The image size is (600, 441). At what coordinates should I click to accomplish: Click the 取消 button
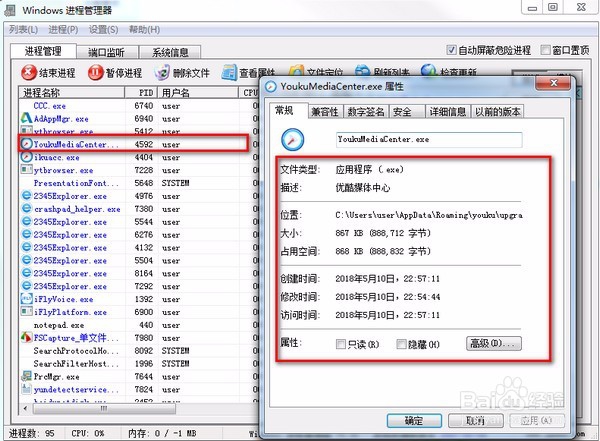[x=476, y=421]
